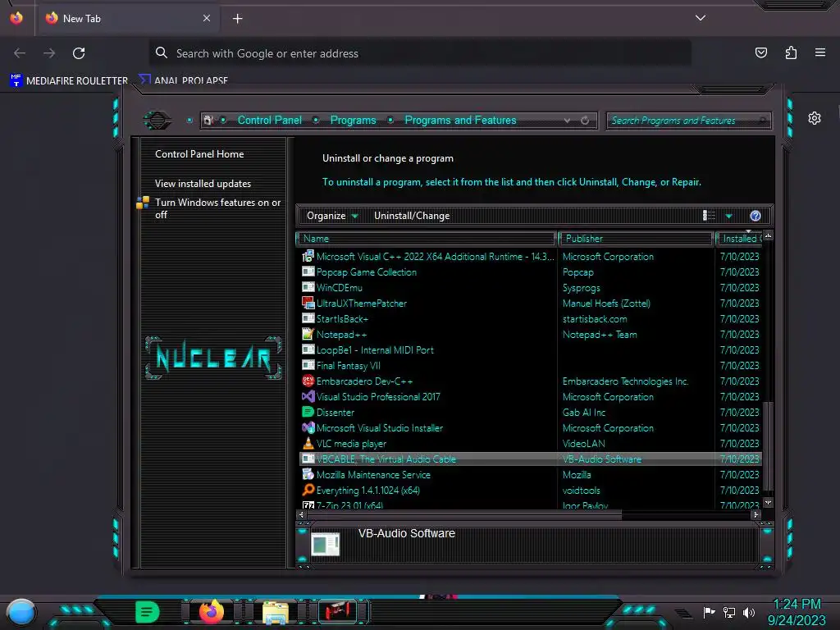
Task: Click Visual Studio Professional 2017 icon
Action: [308, 396]
